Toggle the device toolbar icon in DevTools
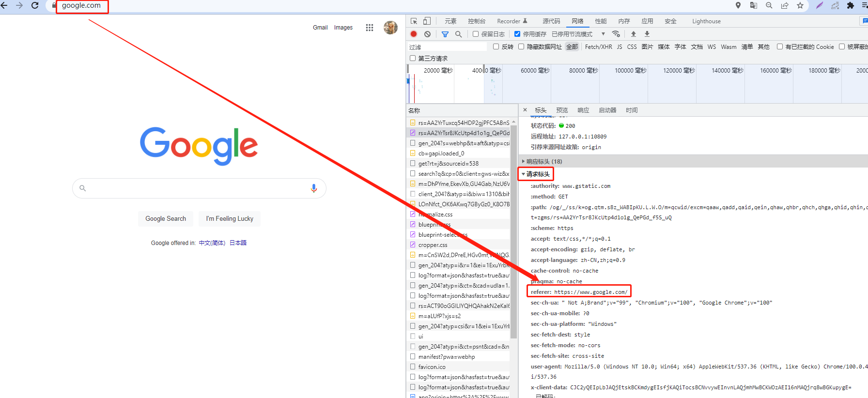Image resolution: width=868 pixels, height=398 pixels. 427,21
